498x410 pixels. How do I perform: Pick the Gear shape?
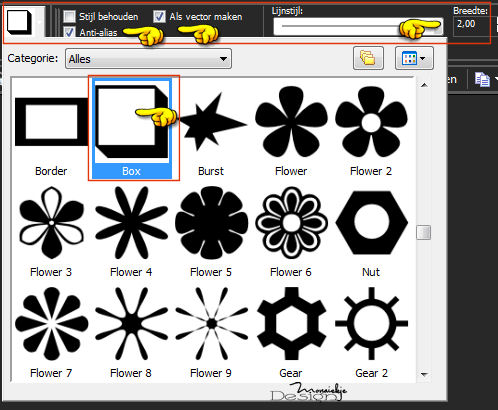point(291,332)
